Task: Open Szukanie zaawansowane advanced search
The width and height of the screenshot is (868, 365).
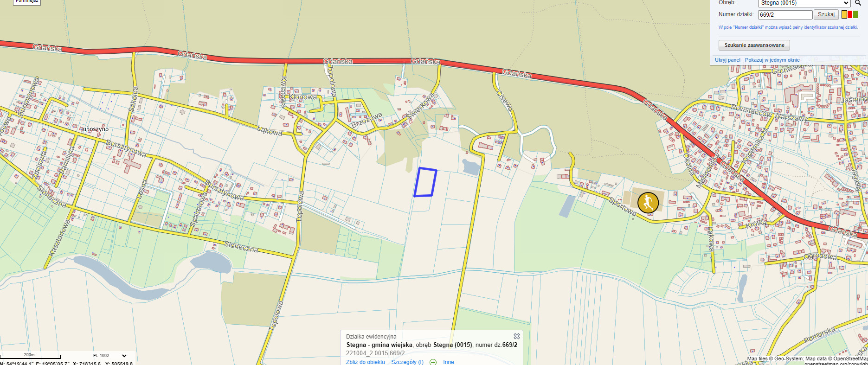Action: (x=754, y=45)
